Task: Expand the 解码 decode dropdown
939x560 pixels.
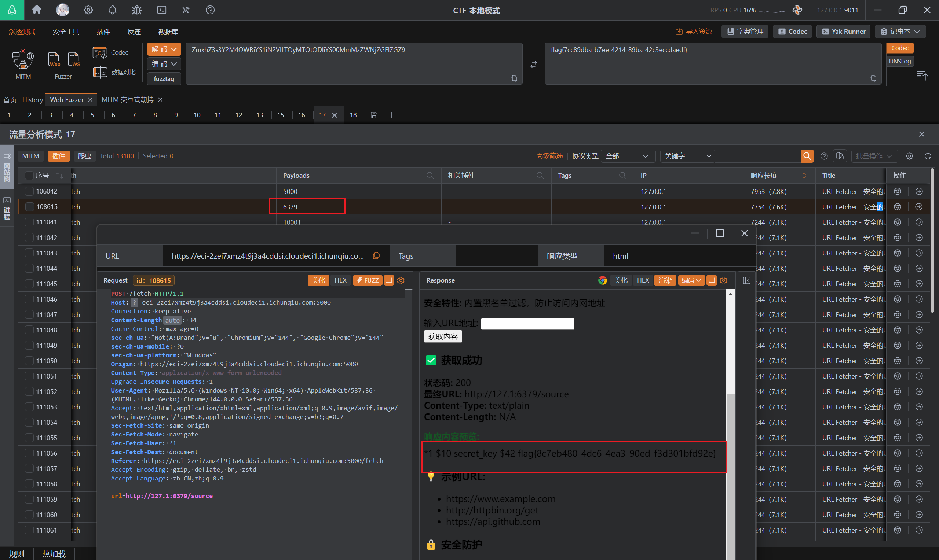Action: tap(164, 49)
